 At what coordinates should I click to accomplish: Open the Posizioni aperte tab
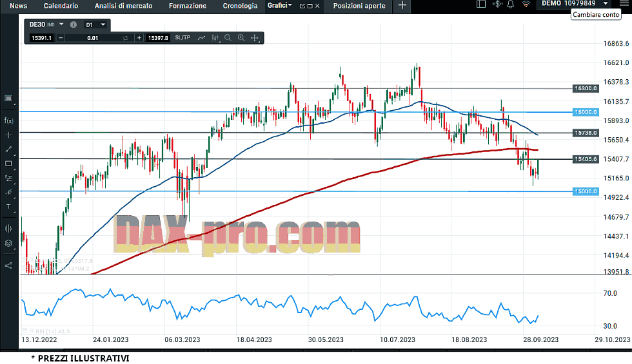pyautogui.click(x=359, y=6)
